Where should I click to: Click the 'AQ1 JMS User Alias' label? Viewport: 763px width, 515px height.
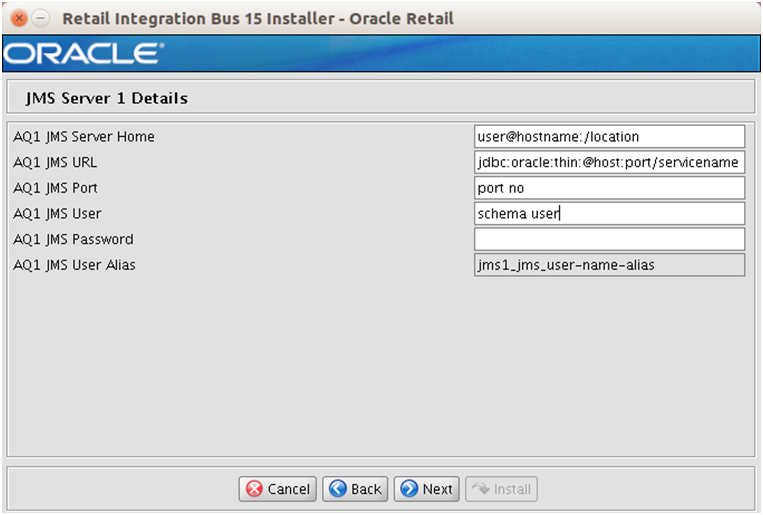(x=74, y=265)
